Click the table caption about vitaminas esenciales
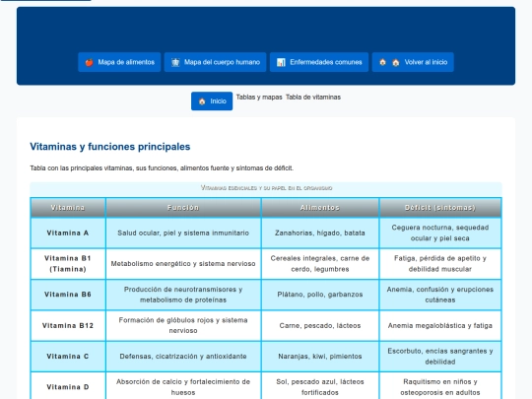Viewport: 532px width, 399px height. pyautogui.click(x=266, y=188)
